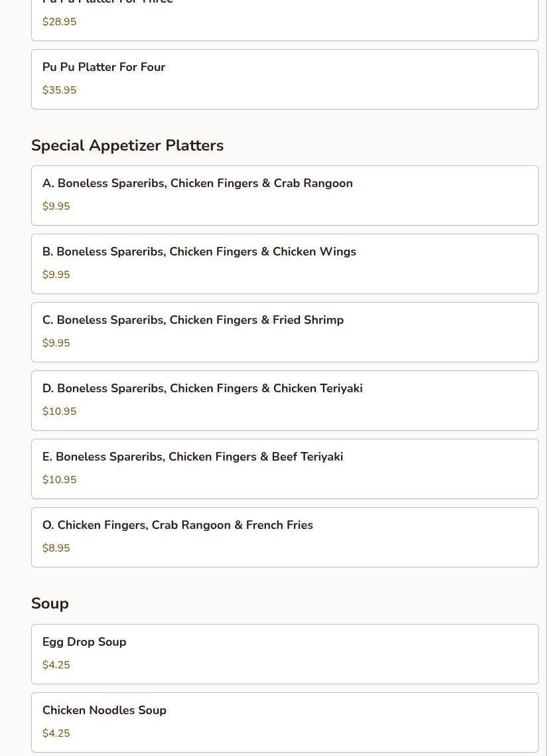Image resolution: width=560 pixels, height=756 pixels.
Task: Choose platter B with Chicken Wings
Action: tap(284, 264)
